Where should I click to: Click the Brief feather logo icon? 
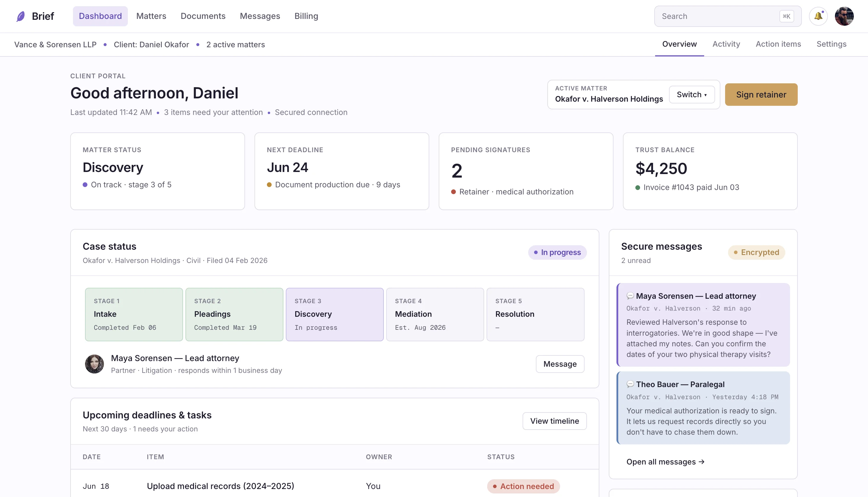(21, 16)
